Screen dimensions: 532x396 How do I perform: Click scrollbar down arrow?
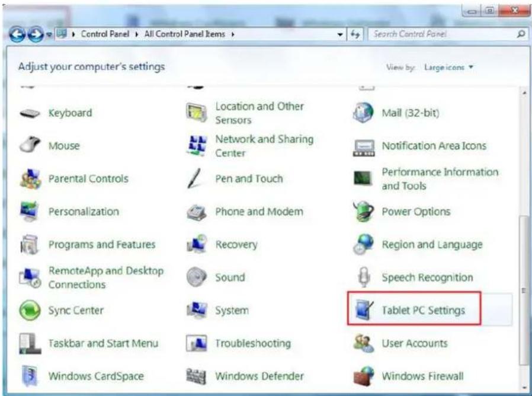pyautogui.click(x=524, y=387)
